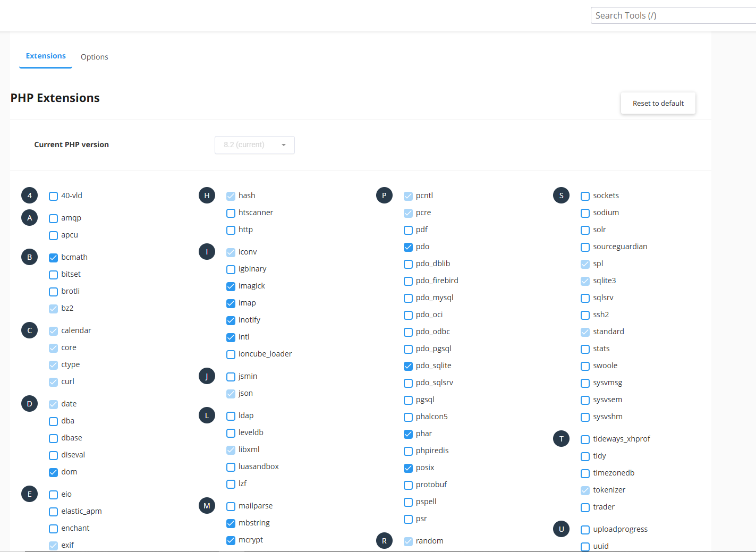The width and height of the screenshot is (756, 552).
Task: Disable the bcmath extension
Action: (53, 258)
